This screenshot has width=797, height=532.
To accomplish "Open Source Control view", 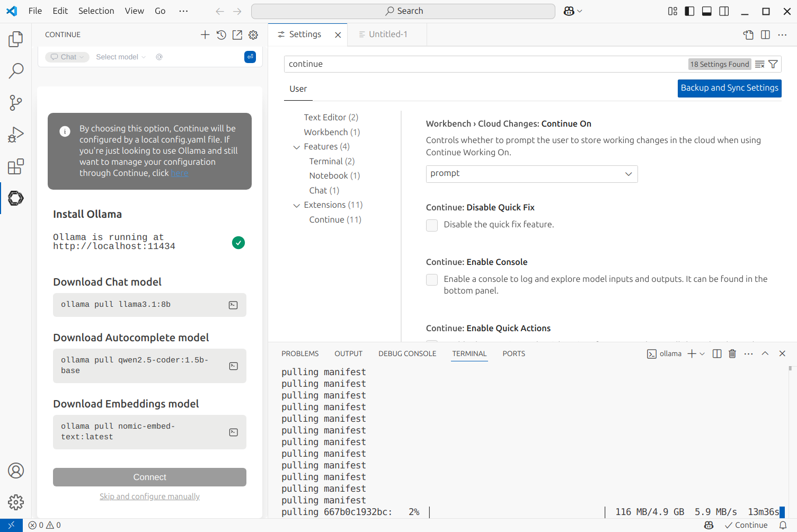I will point(16,102).
